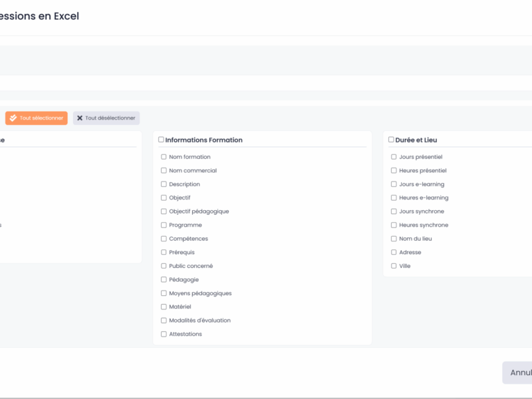Check the Programme option
The image size is (532, 399).
click(164, 225)
